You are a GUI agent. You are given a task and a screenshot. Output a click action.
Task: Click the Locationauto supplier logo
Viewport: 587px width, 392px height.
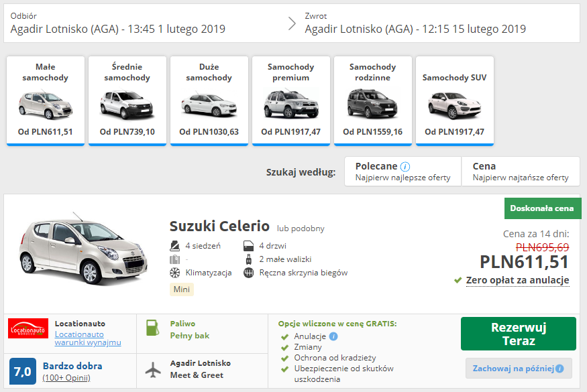click(28, 329)
